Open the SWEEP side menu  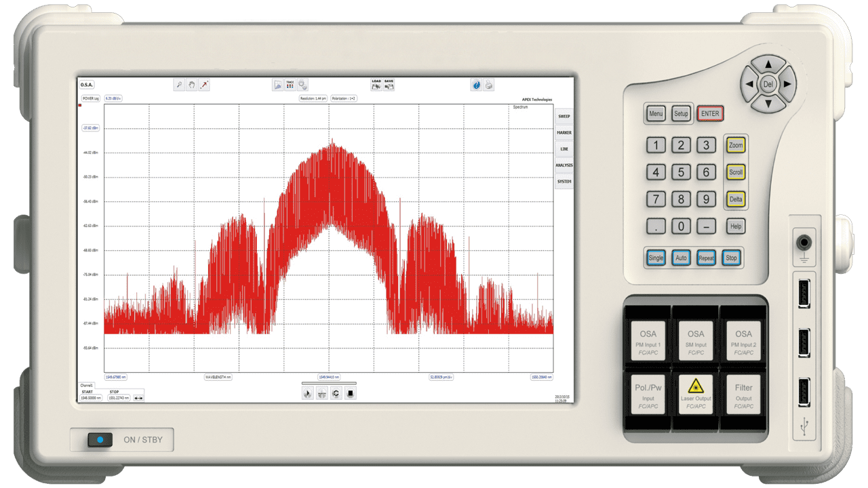(564, 117)
